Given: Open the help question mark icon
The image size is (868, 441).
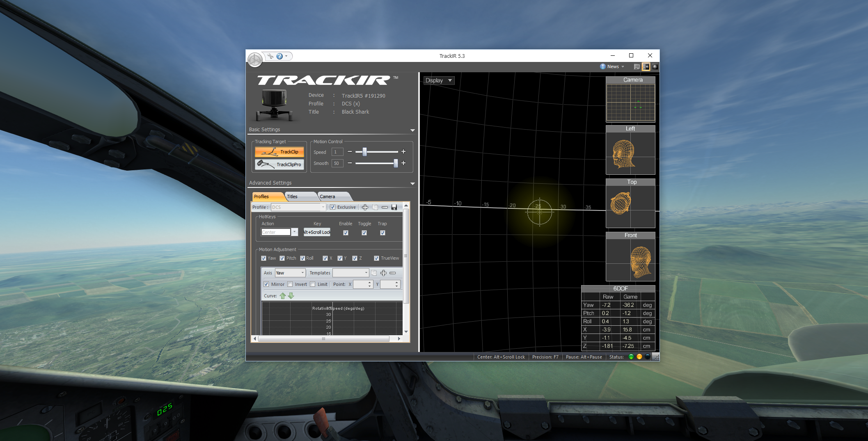Looking at the screenshot, I should click(279, 56).
